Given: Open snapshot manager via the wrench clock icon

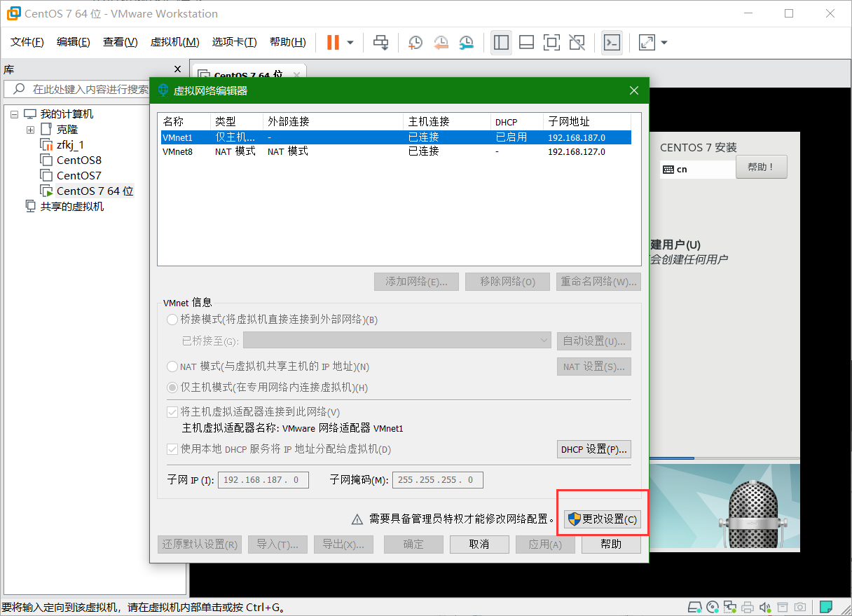Looking at the screenshot, I should pos(466,43).
